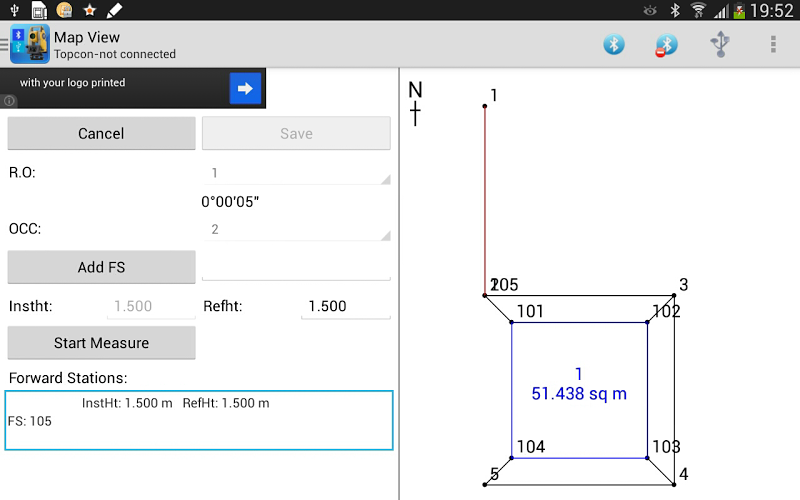Select the FS: 105 forward station entry
Image resolution: width=800 pixels, height=500 pixels.
pyautogui.click(x=30, y=421)
